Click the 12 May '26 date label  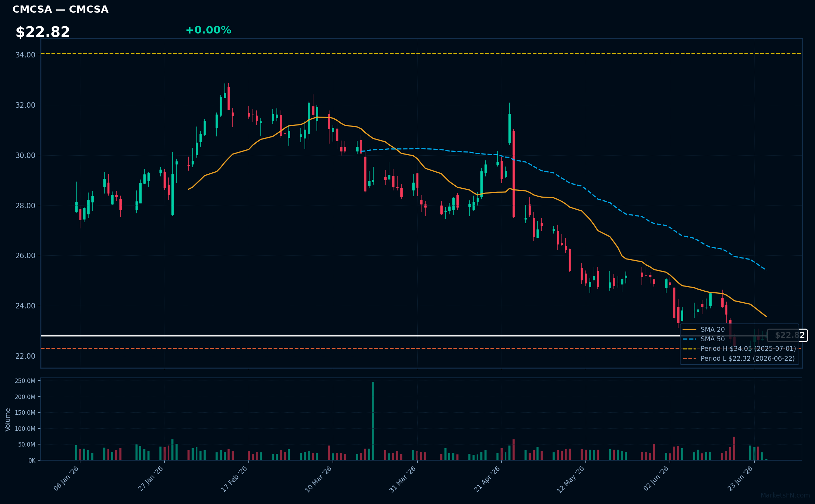coord(571,479)
